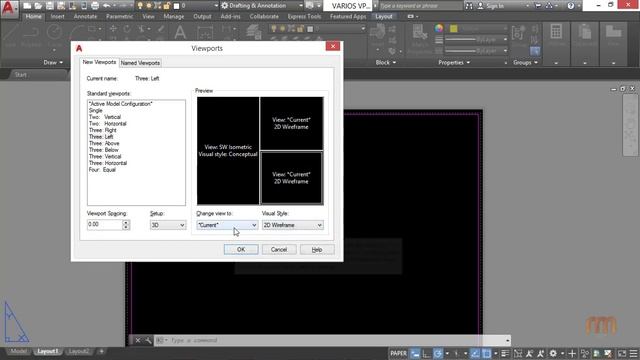Toggle the PAPER space status button
Screen dimensions: 640x360
pyautogui.click(x=398, y=353)
